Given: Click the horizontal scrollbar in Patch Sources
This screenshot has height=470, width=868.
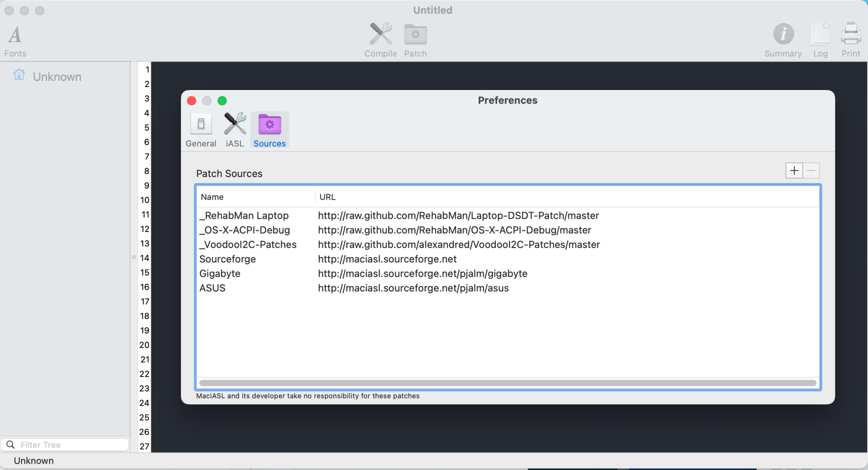Looking at the screenshot, I should [508, 383].
